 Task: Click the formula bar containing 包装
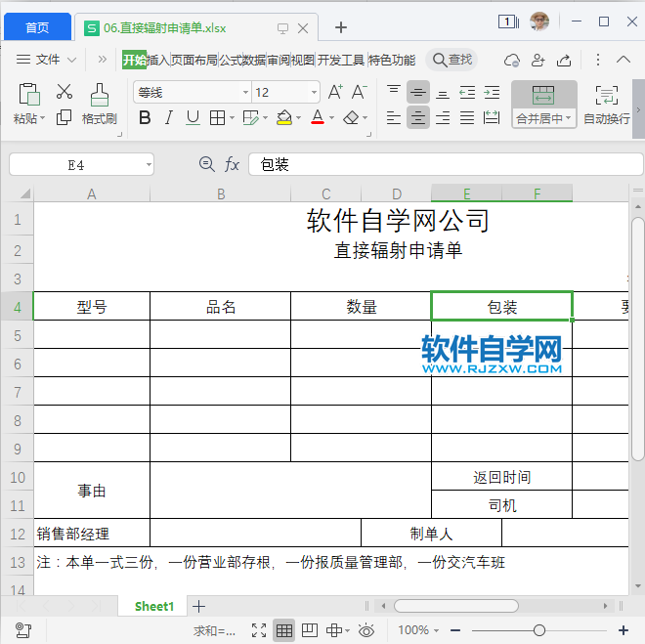point(446,164)
